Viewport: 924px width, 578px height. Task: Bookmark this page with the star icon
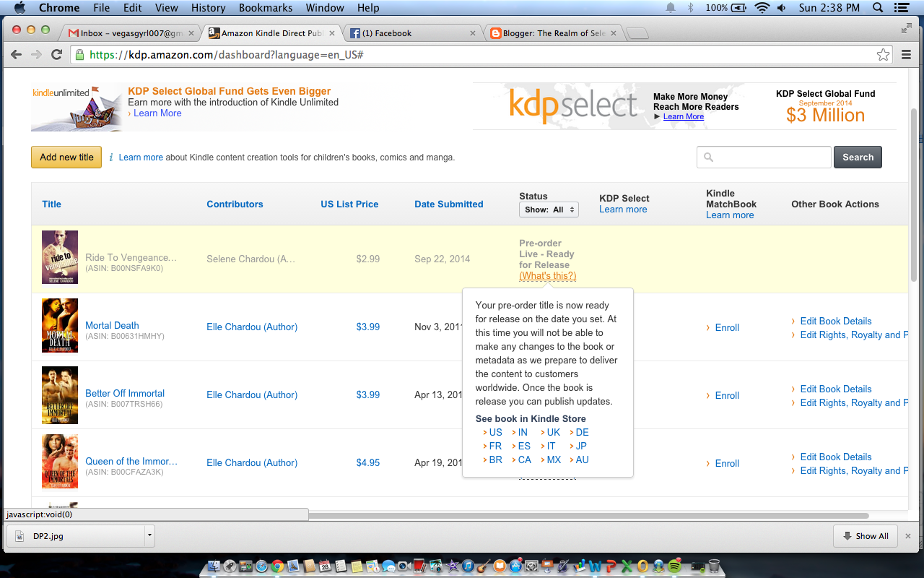pos(883,54)
